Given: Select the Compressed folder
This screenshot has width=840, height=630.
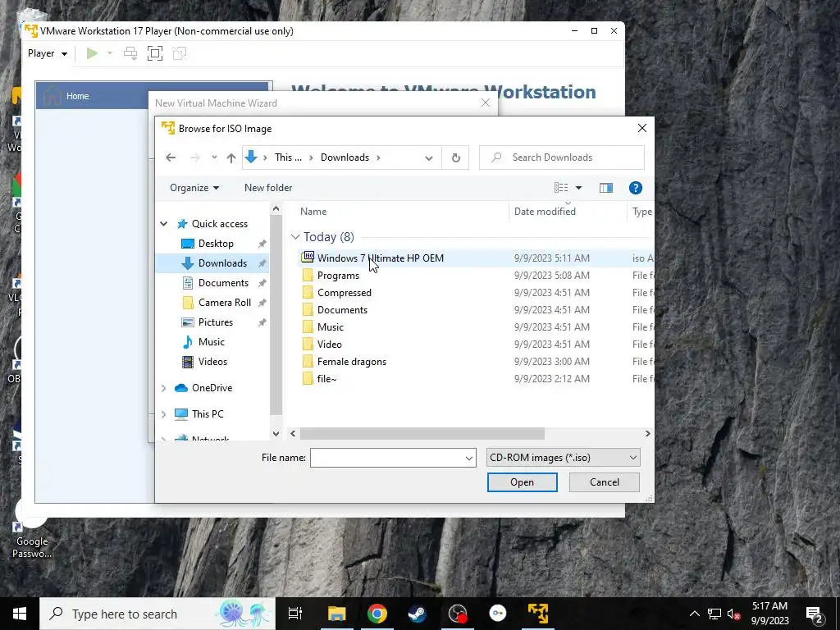Looking at the screenshot, I should point(344,293).
